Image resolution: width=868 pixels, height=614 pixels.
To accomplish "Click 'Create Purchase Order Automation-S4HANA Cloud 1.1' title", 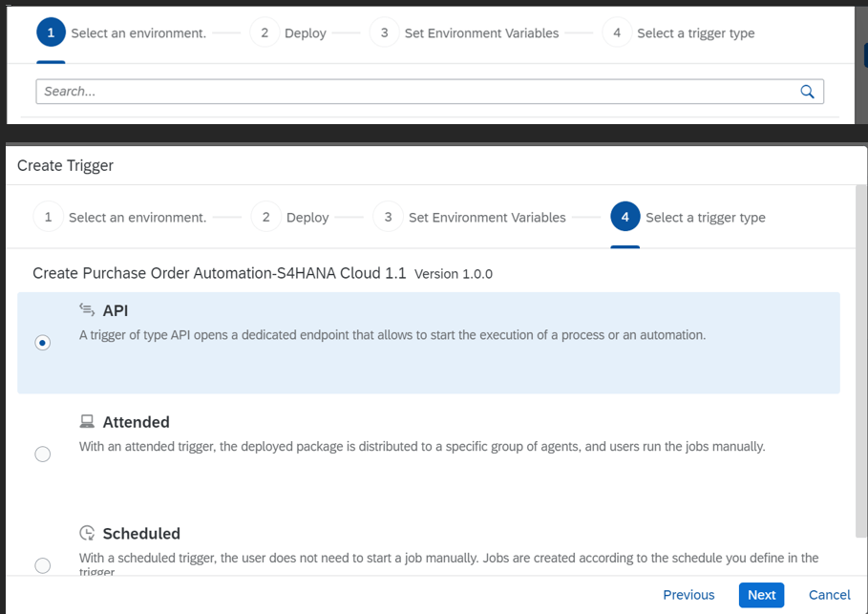I will coord(220,273).
